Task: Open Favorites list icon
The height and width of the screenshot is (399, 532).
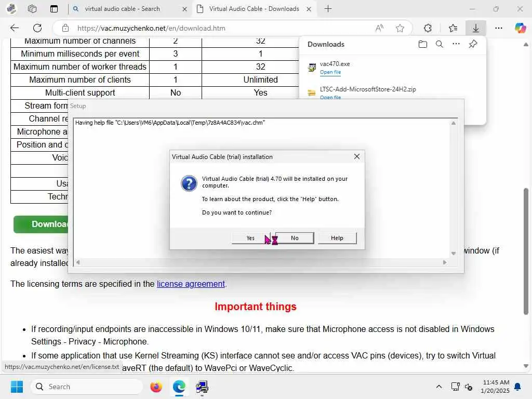Action: tap(453, 28)
